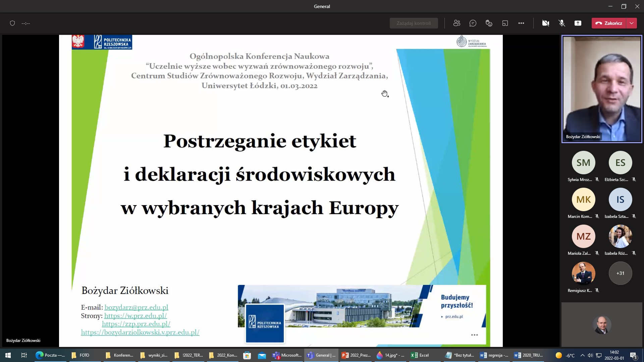The height and width of the screenshot is (362, 644).
Task: Open notifications via chat icon in system tray
Action: point(634,355)
